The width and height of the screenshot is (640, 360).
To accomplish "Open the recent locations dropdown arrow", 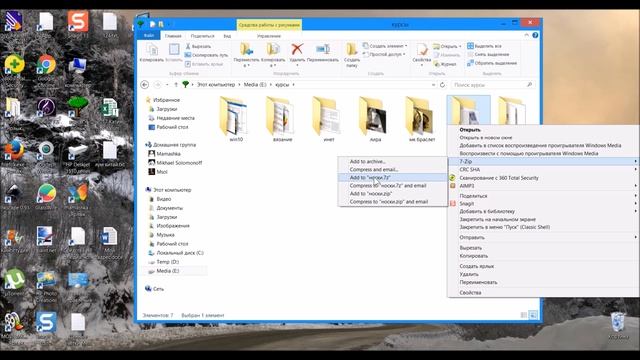I will coord(167,84).
